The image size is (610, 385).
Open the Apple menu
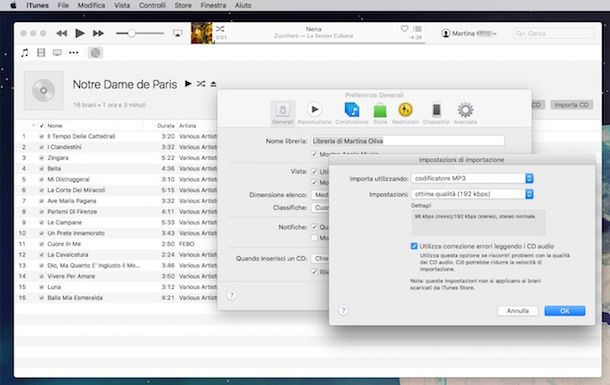click(x=13, y=5)
